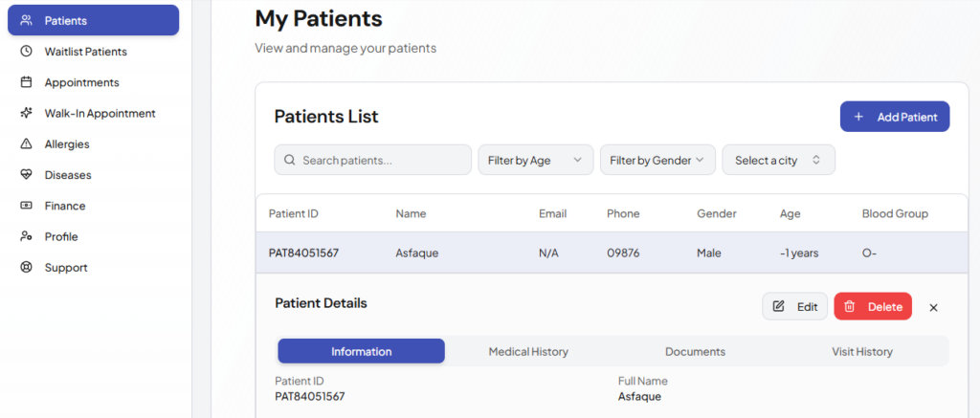Screen dimensions: 980x418
Task: Click the Waitlist Patients clock icon
Action: tap(26, 52)
